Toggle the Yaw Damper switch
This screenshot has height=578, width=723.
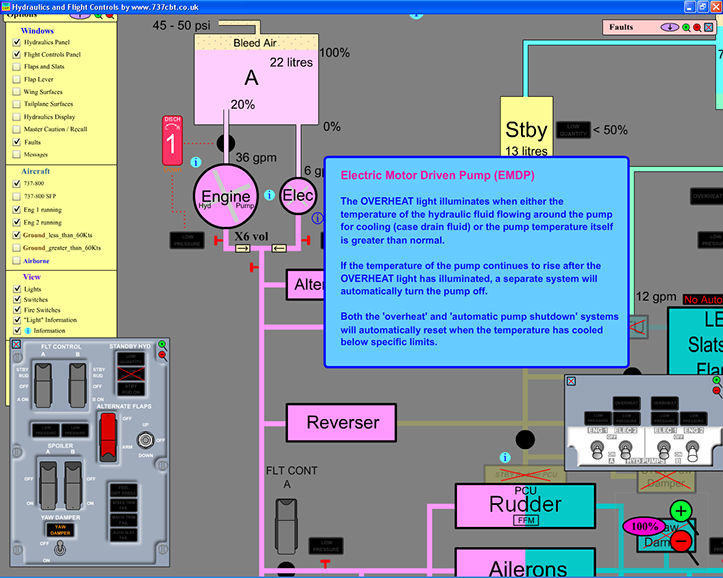pyautogui.click(x=60, y=549)
